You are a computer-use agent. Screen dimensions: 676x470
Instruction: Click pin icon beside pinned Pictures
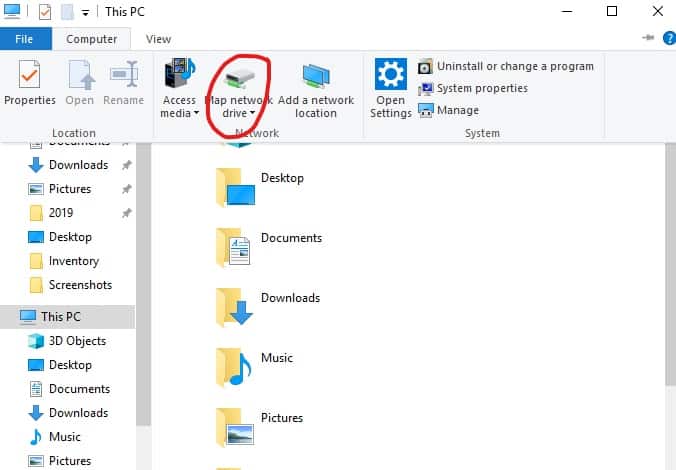coord(126,189)
